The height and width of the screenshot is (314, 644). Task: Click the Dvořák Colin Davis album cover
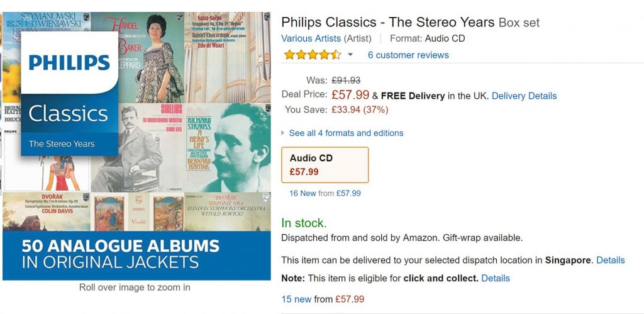tap(46, 211)
